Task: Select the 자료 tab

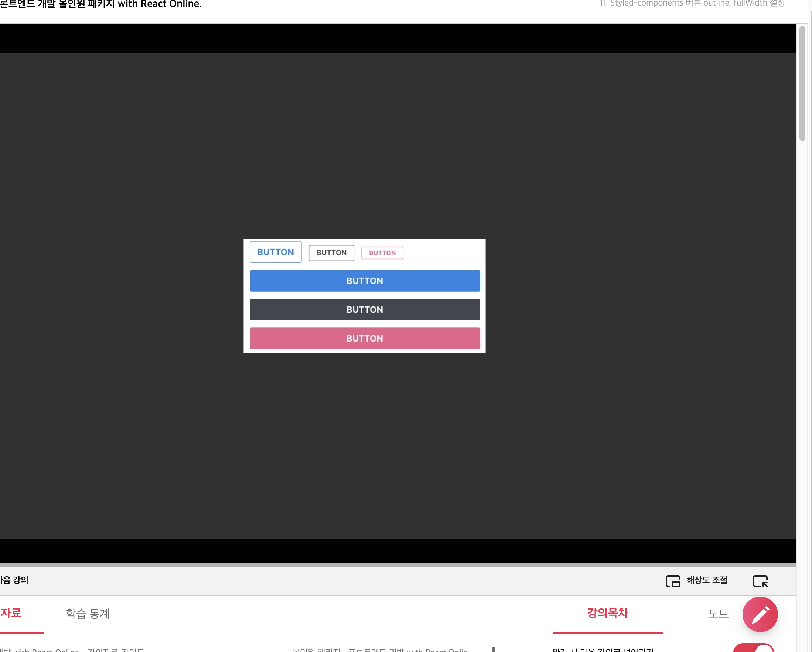Action: pyautogui.click(x=11, y=613)
